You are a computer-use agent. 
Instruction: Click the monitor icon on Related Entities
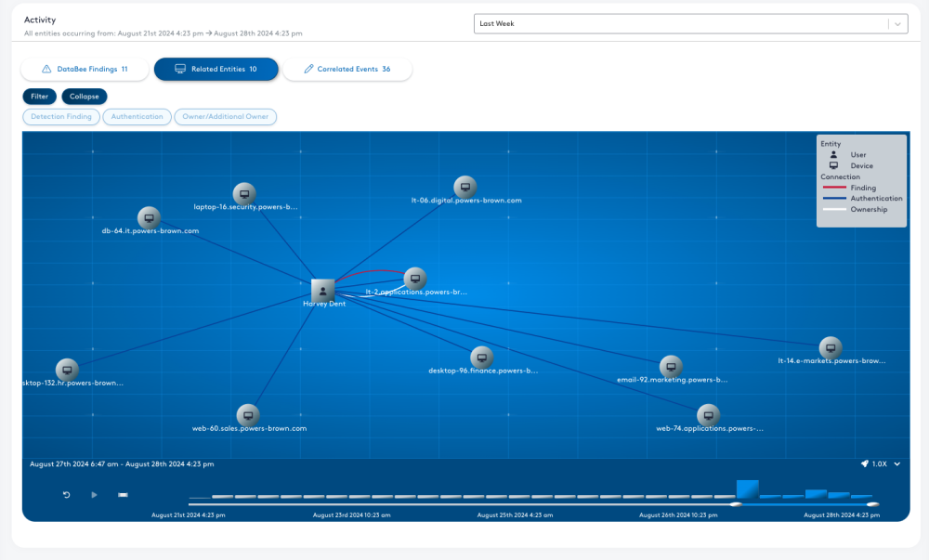click(180, 70)
